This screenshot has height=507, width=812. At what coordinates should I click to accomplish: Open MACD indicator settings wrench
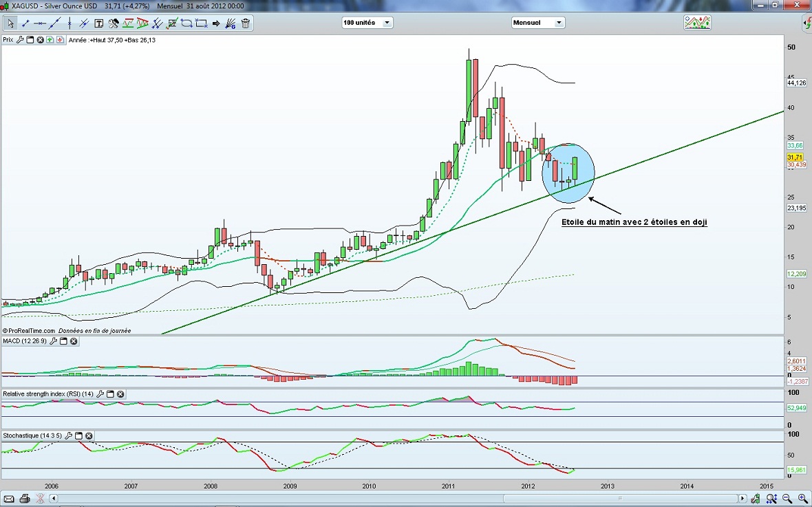[x=54, y=341]
